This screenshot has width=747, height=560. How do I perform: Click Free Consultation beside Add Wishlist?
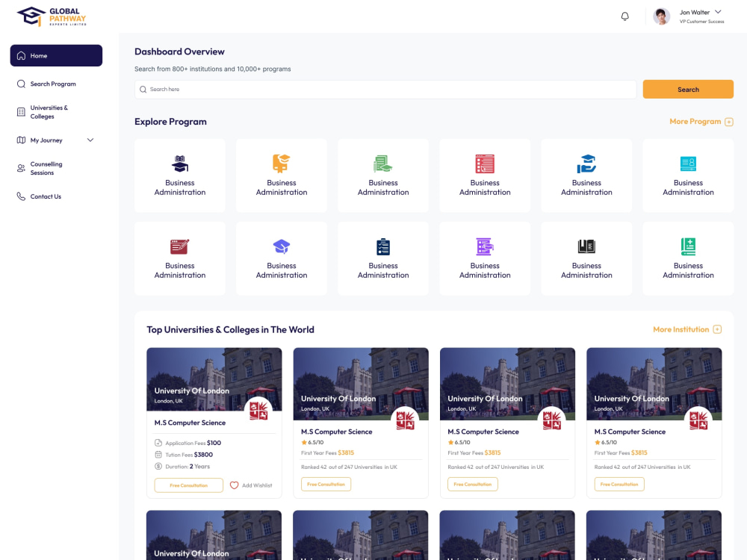189,485
